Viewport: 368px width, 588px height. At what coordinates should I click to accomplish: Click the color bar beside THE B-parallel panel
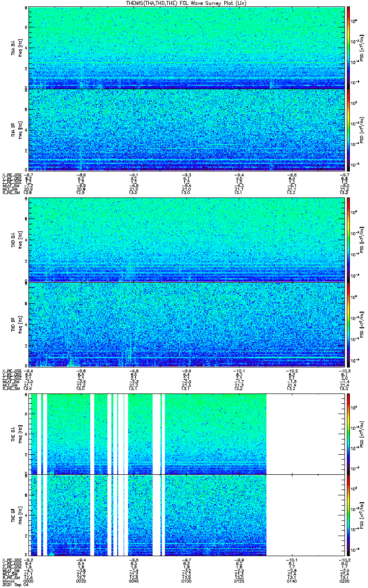[x=348, y=514]
